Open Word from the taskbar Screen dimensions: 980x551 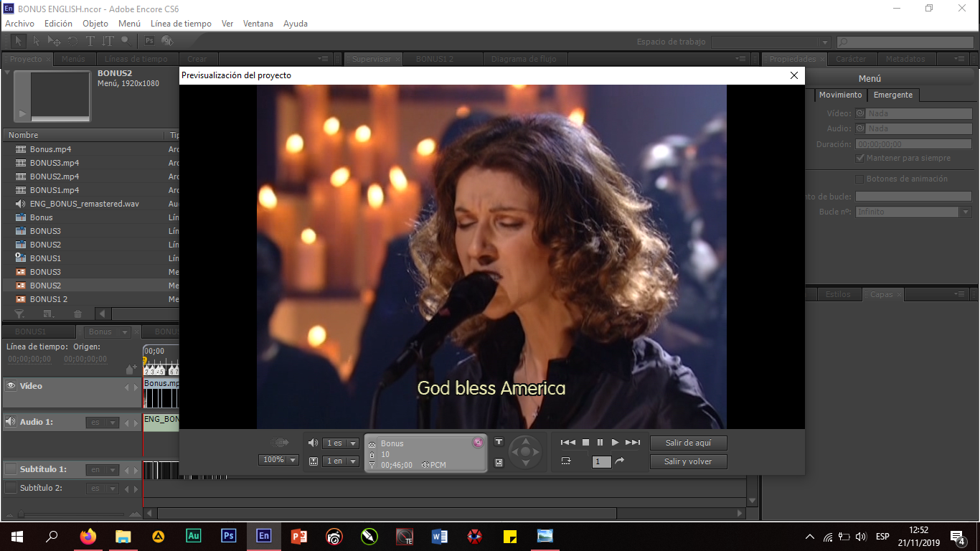click(x=440, y=536)
